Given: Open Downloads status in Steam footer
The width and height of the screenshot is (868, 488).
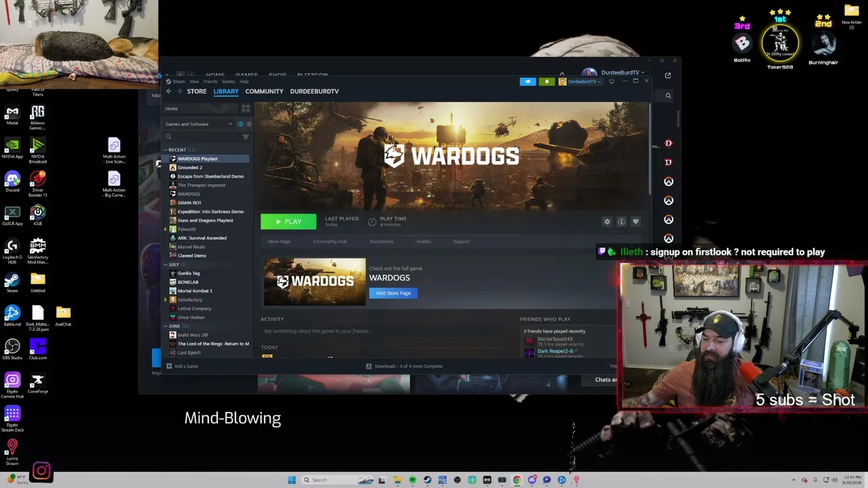Looking at the screenshot, I should pos(404,366).
